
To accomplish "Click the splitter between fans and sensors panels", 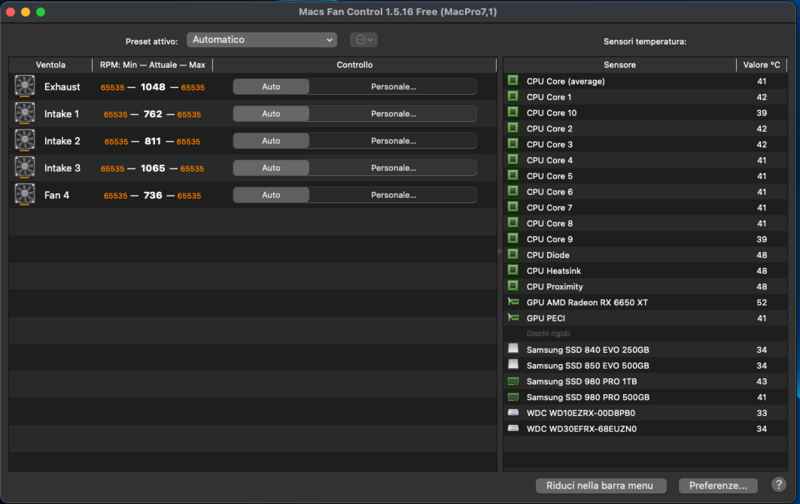I will [x=499, y=254].
